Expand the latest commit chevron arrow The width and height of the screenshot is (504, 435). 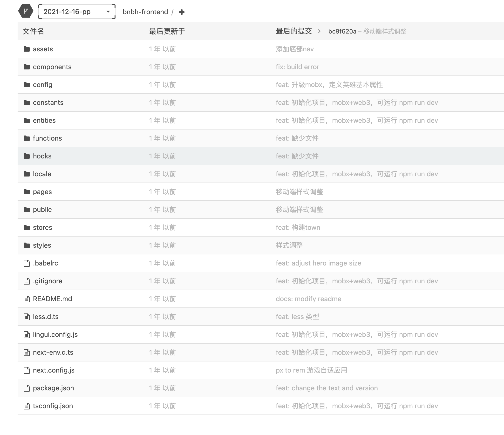tap(319, 31)
